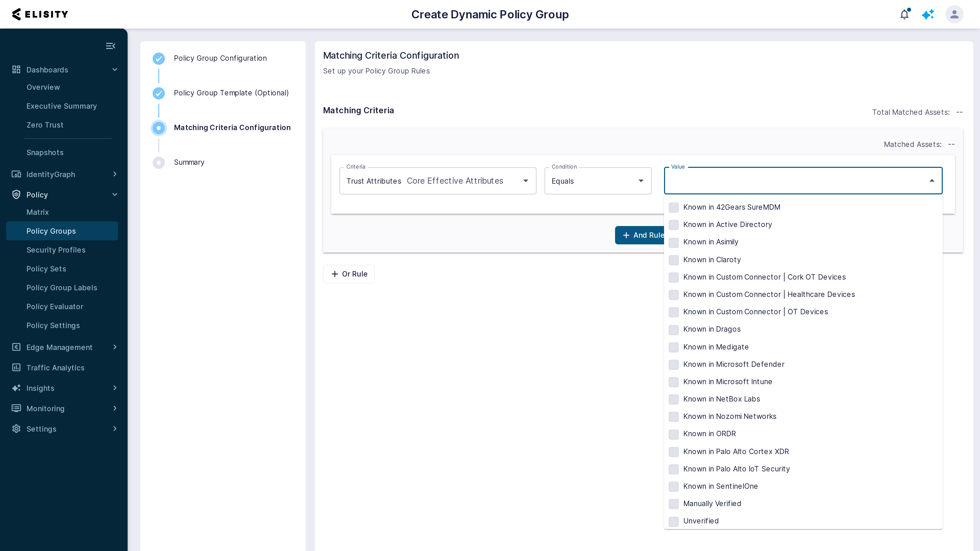Click the Monitoring icon
980x551 pixels.
[x=16, y=408]
